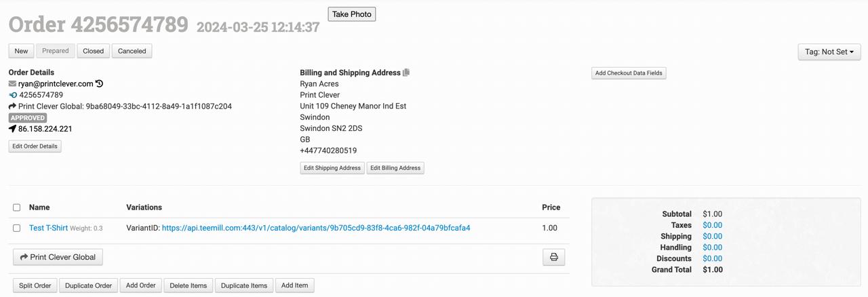The height and width of the screenshot is (297, 868).
Task: Click the customer order history icon
Action: (x=100, y=83)
